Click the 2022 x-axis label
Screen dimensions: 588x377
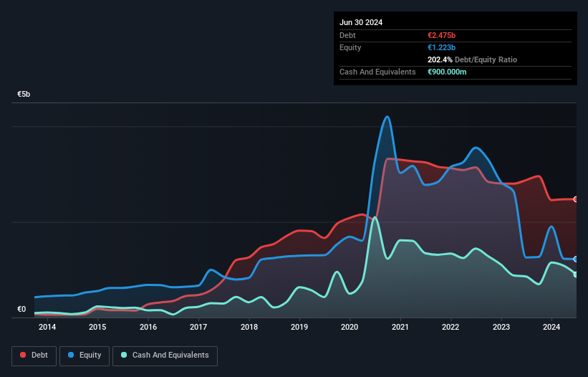[x=450, y=327]
